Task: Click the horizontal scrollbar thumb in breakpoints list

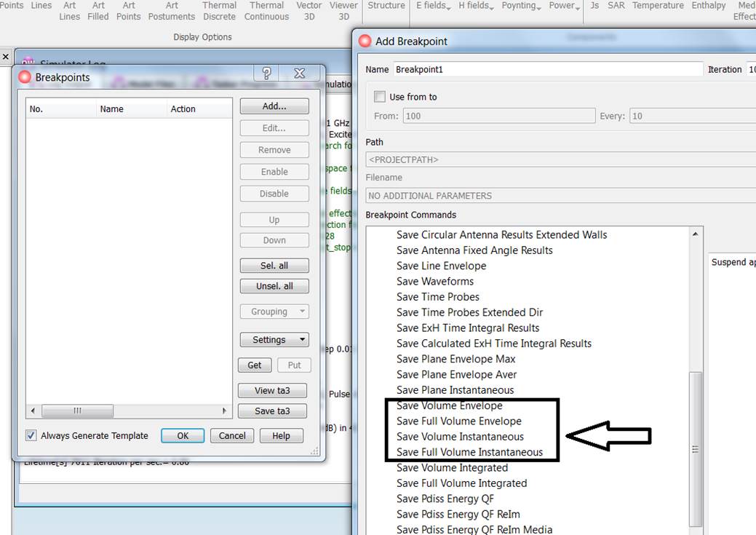Action: coord(78,411)
